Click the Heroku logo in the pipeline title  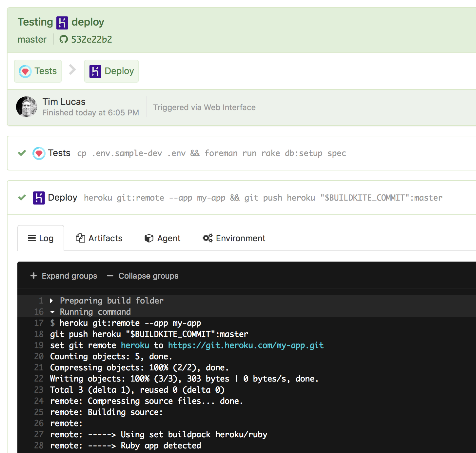pos(62,23)
